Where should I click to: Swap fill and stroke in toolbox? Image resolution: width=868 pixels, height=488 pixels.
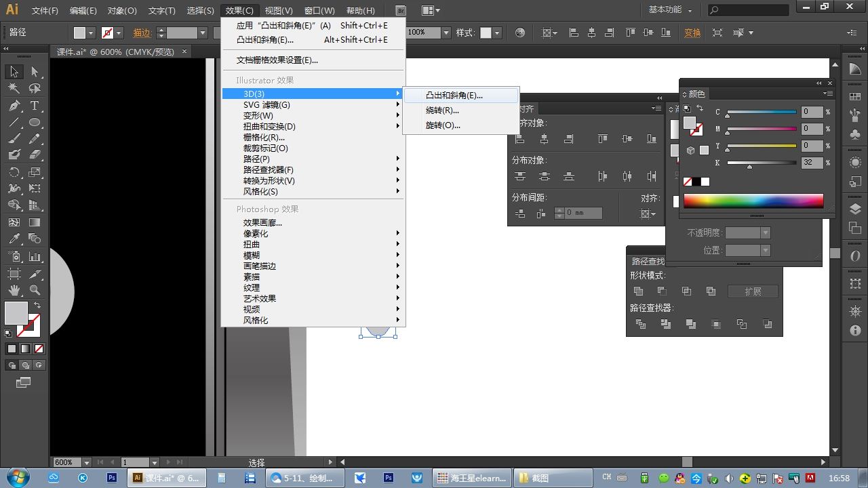coord(37,306)
